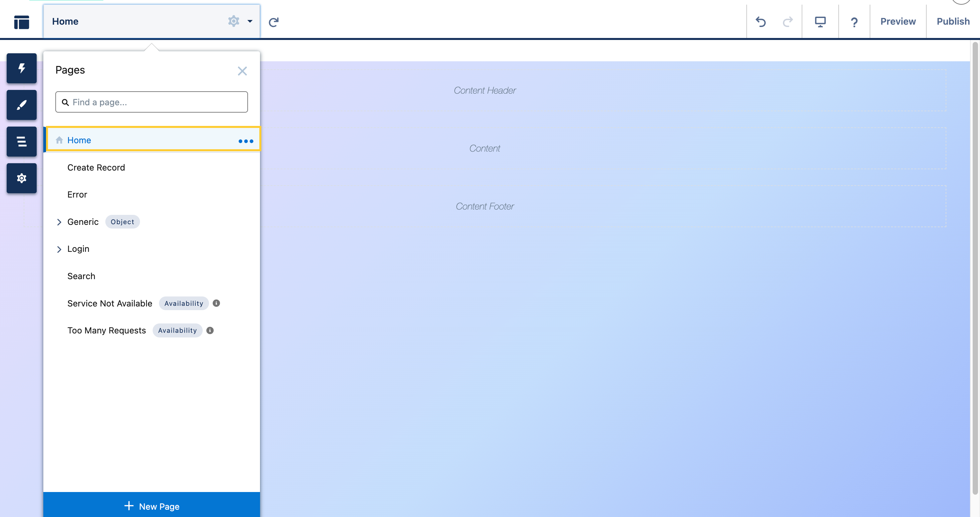The width and height of the screenshot is (980, 517).
Task: Switch view mode with the desktop icon
Action: point(820,22)
